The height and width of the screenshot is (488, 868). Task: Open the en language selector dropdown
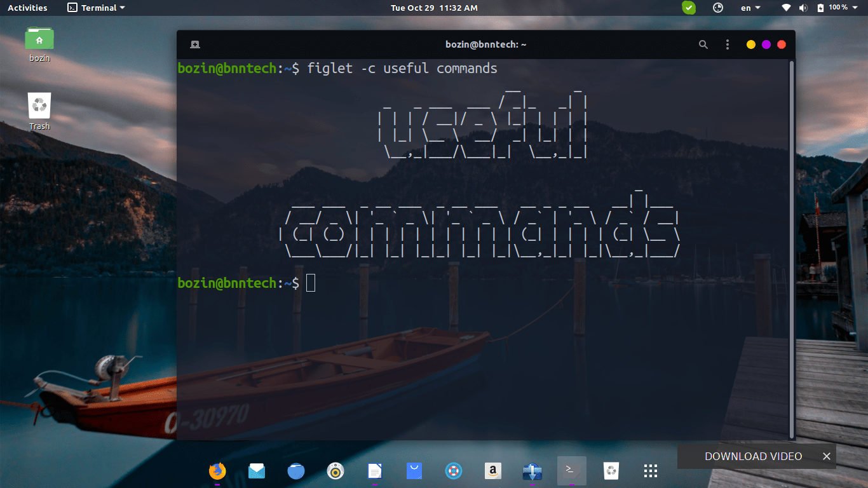[x=750, y=8]
